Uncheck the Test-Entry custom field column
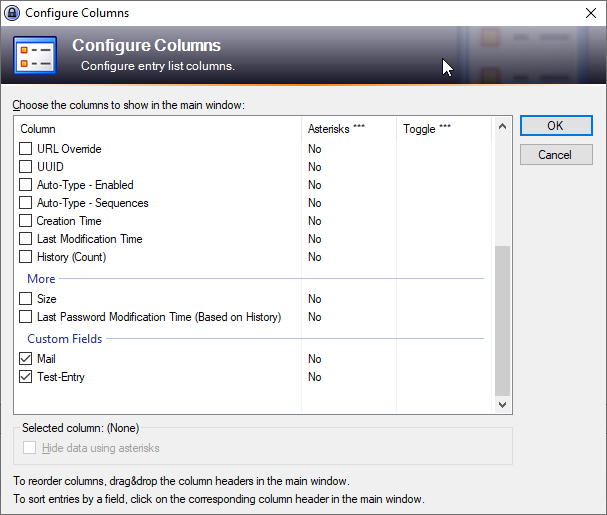Image resolution: width=607 pixels, height=515 pixels. (26, 377)
